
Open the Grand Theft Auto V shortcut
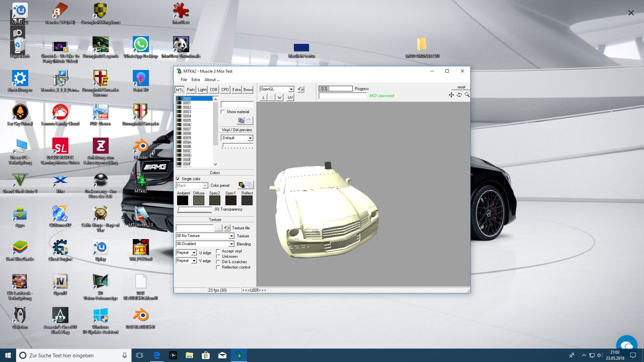[20, 183]
